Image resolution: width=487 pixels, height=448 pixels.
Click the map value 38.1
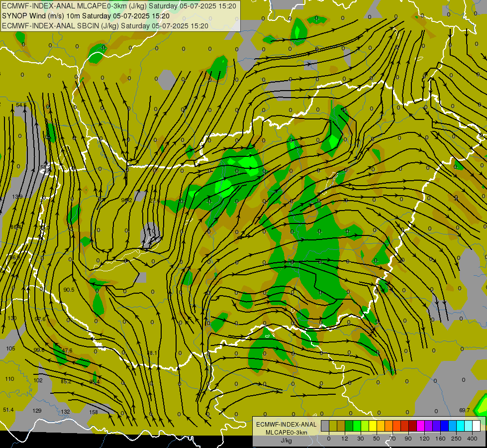click(x=152, y=353)
